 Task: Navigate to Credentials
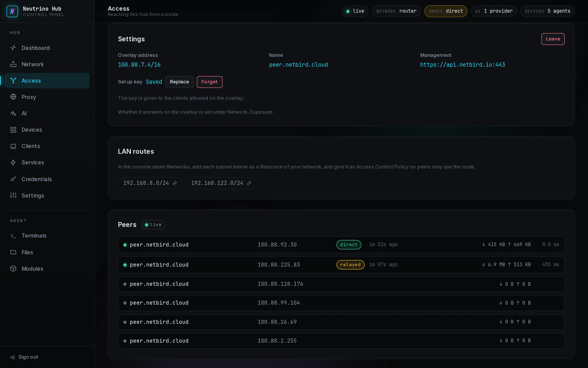pyautogui.click(x=47, y=179)
